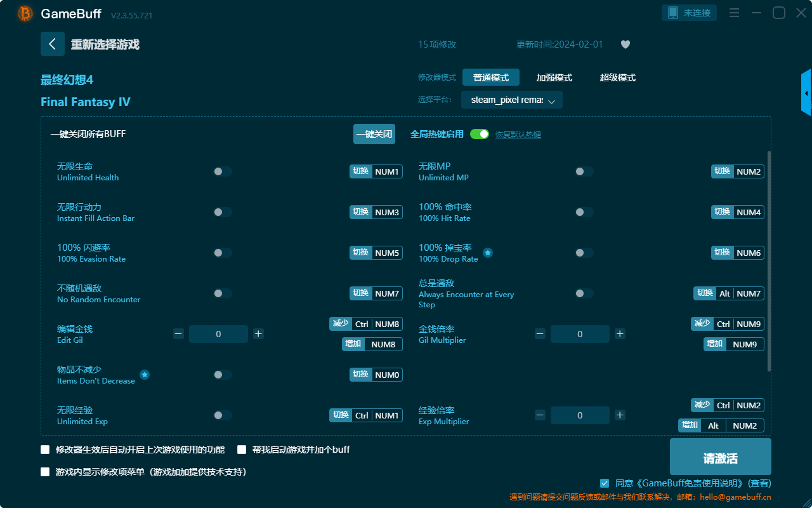Click the 未连接 connection button
This screenshot has width=812, height=508.
pos(690,13)
